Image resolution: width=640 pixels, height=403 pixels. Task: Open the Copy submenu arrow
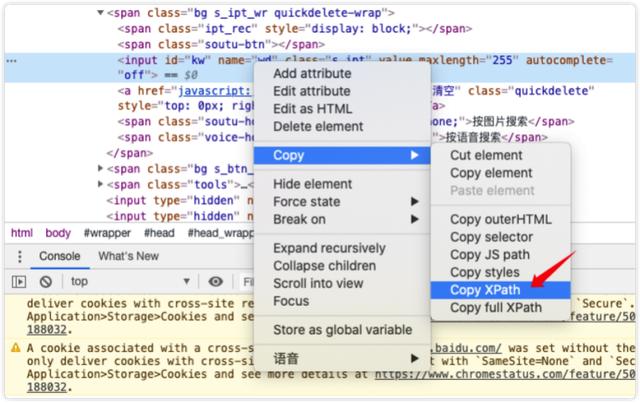click(414, 155)
